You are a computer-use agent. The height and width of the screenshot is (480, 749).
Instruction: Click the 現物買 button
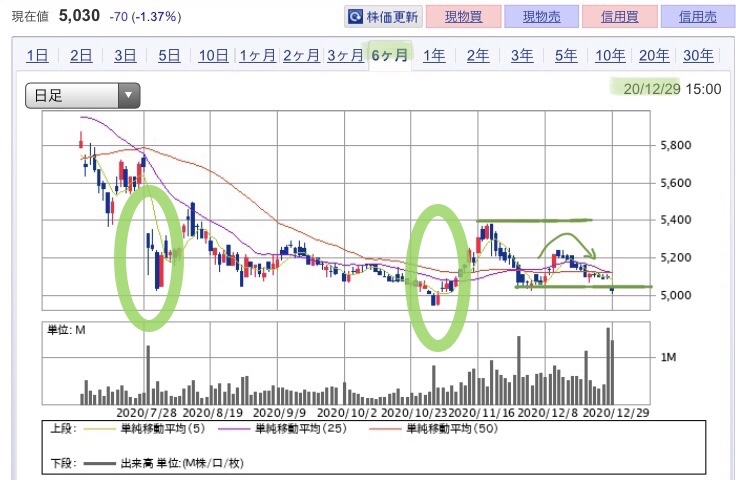pyautogui.click(x=463, y=17)
